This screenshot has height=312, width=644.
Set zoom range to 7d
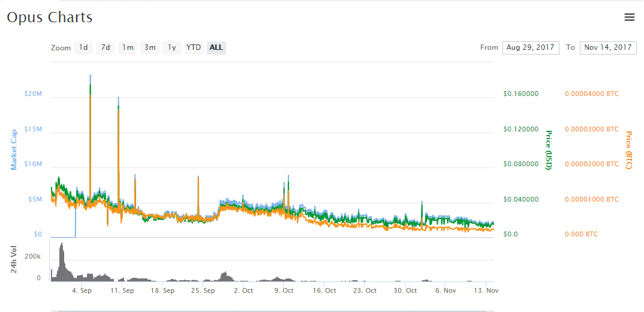106,47
